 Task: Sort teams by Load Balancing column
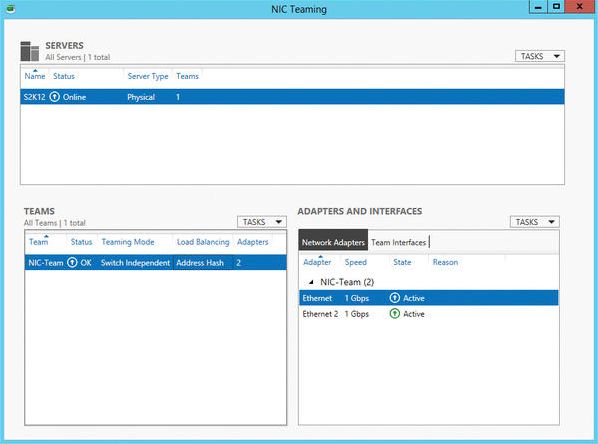coord(203,242)
